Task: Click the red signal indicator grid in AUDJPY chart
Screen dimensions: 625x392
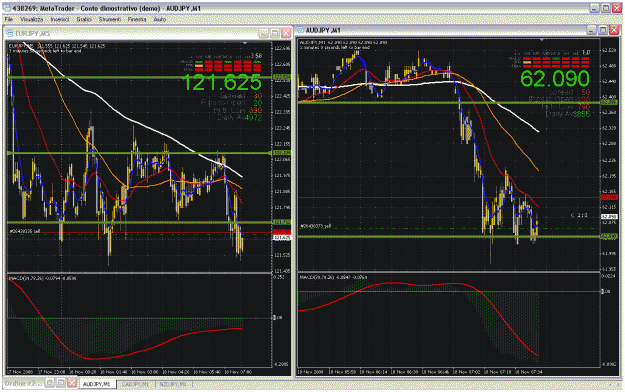Action: [556, 62]
